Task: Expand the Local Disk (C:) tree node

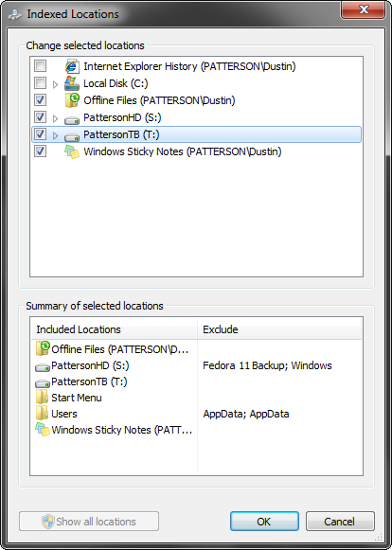Action: point(55,84)
